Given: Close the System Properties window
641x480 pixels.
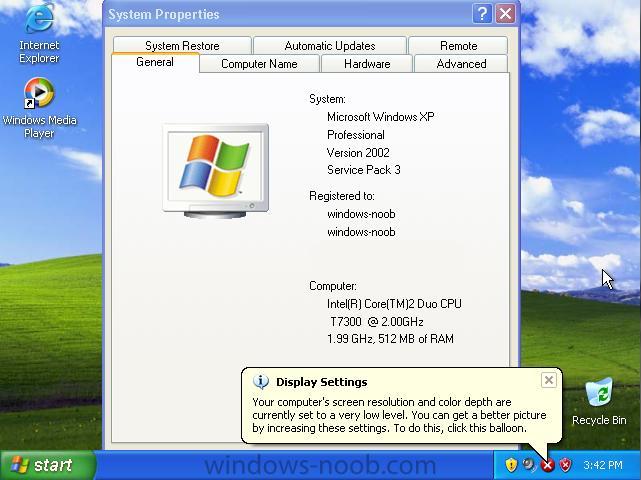Looking at the screenshot, I should coord(505,14).
